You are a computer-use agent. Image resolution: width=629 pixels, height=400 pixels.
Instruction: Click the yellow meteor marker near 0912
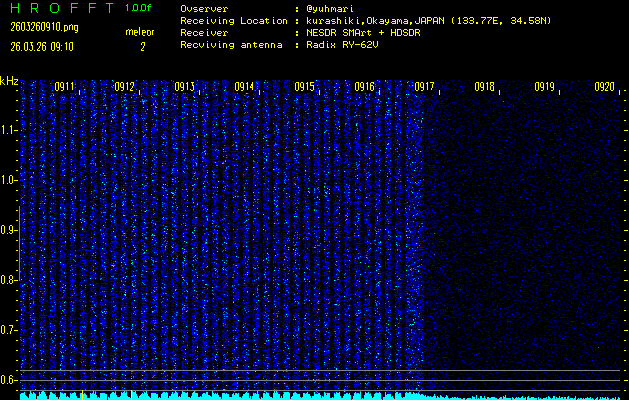[x=132, y=395]
